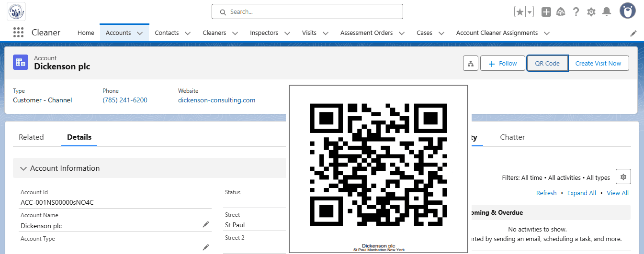Screen dimensions: 644x254
Task: Click the Expand All link
Action: coord(581,193)
